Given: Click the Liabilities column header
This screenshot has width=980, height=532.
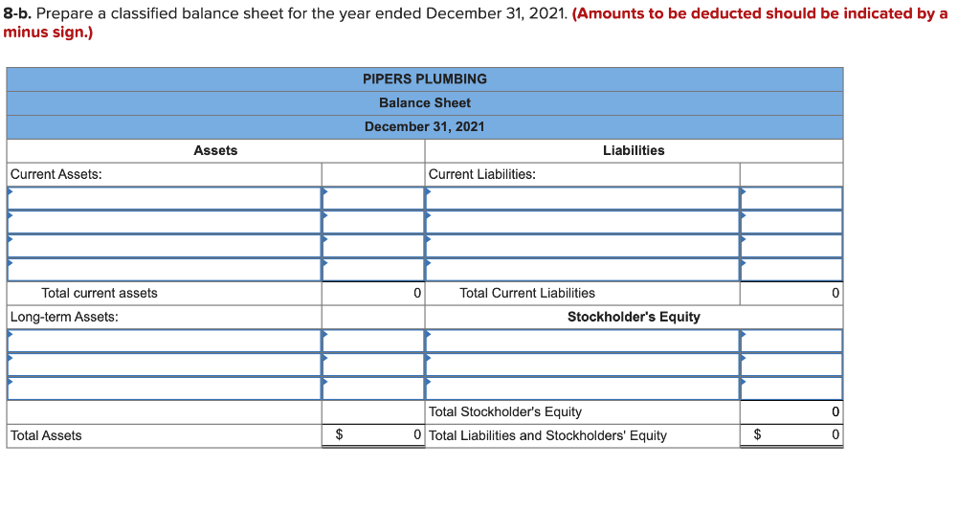Looking at the screenshot, I should (634, 150).
